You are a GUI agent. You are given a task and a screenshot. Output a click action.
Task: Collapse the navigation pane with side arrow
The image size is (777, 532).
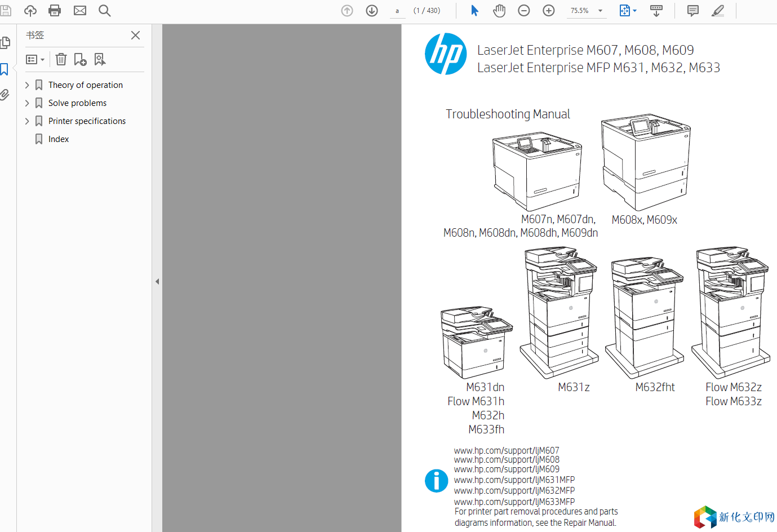pyautogui.click(x=157, y=281)
